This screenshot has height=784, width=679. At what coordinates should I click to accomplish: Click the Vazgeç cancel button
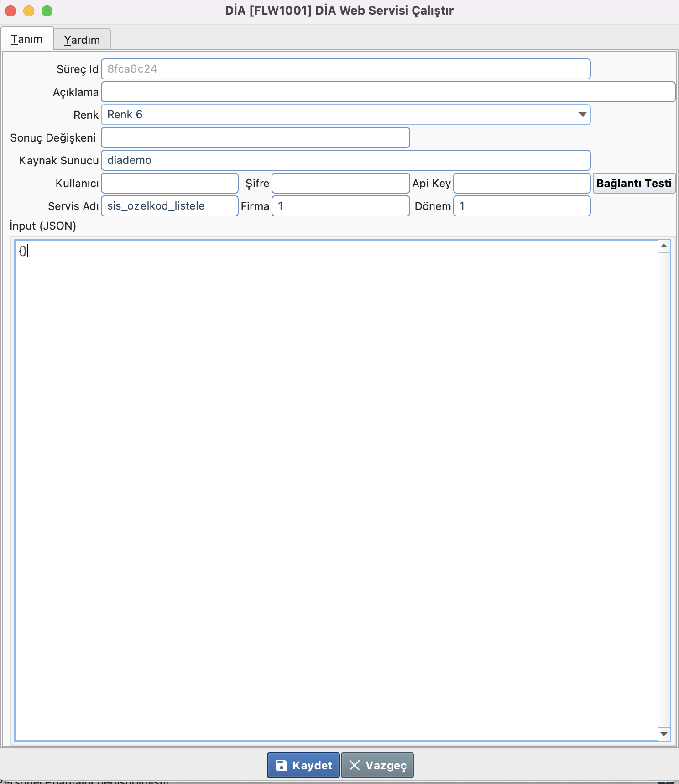click(377, 765)
